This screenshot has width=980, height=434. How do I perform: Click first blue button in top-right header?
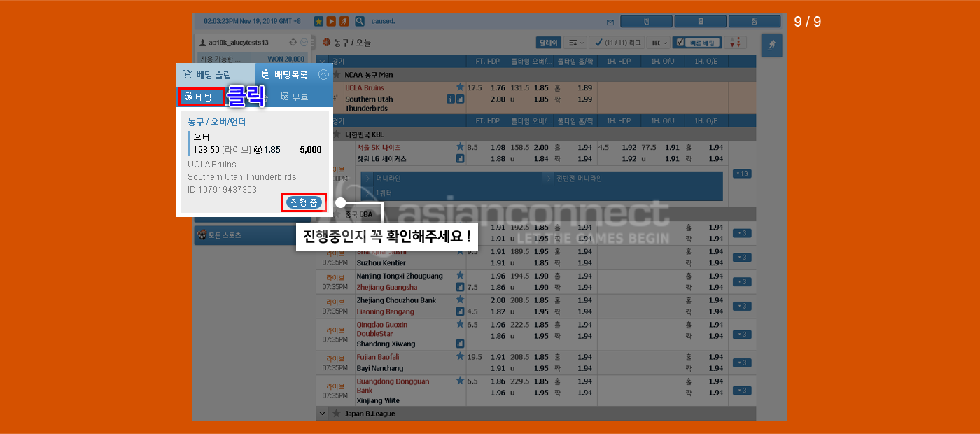(646, 21)
